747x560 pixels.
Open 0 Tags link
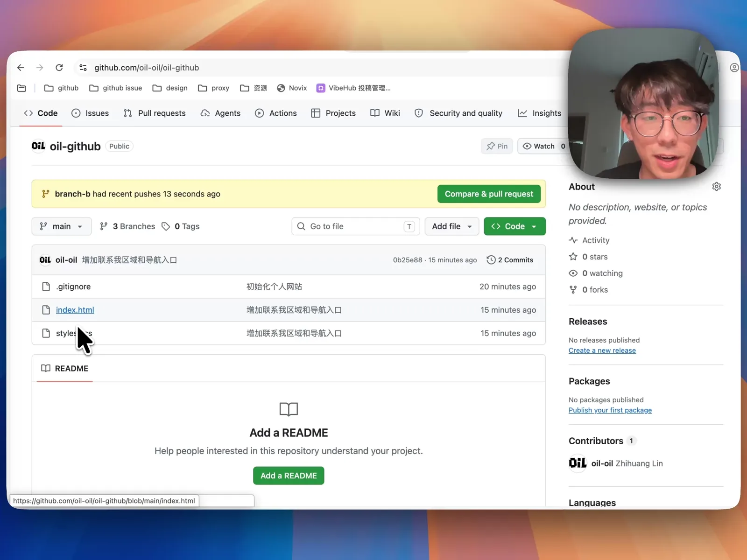[181, 226]
